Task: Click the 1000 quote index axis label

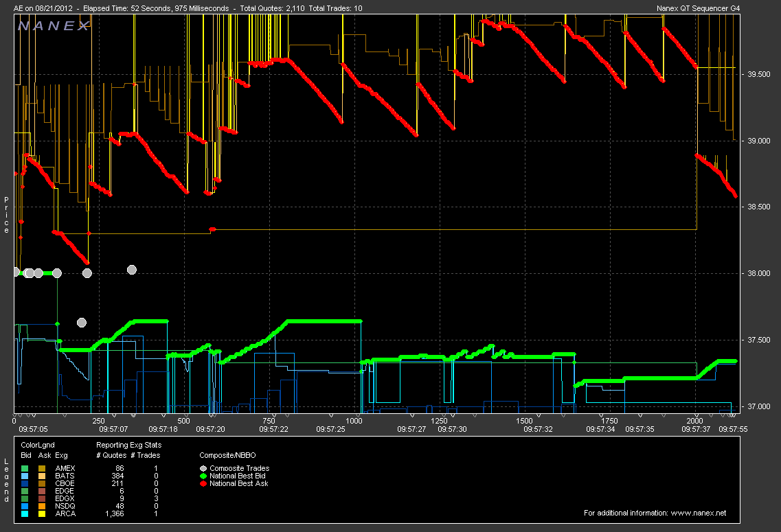Action: point(354,421)
